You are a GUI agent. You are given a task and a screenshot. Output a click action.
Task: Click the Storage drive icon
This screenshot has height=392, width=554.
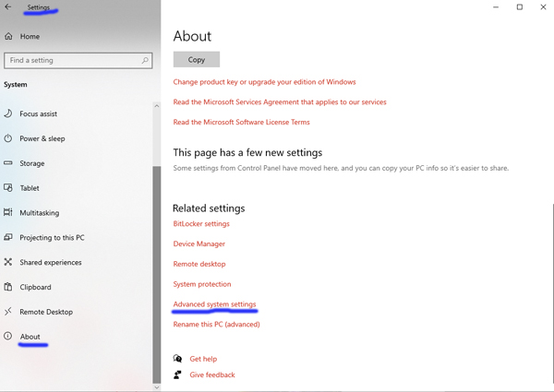tap(8, 163)
